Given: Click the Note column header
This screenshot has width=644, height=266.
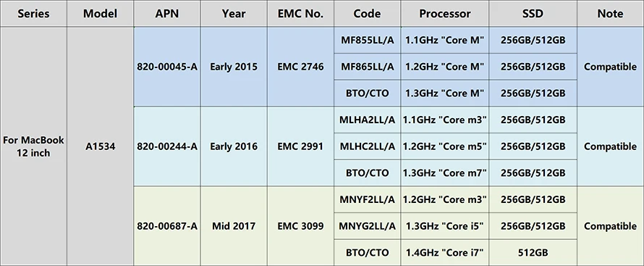Looking at the screenshot, I should click(610, 14).
